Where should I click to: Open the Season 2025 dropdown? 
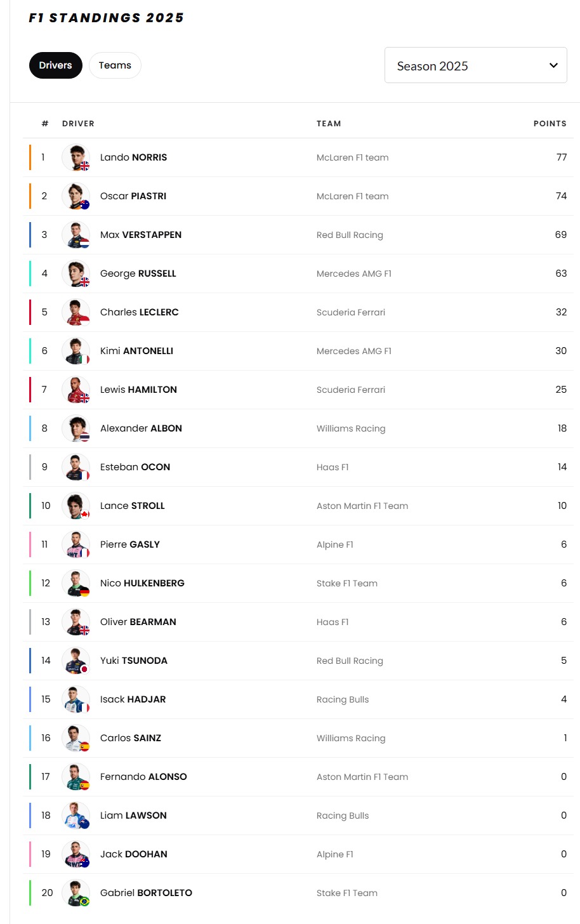475,65
